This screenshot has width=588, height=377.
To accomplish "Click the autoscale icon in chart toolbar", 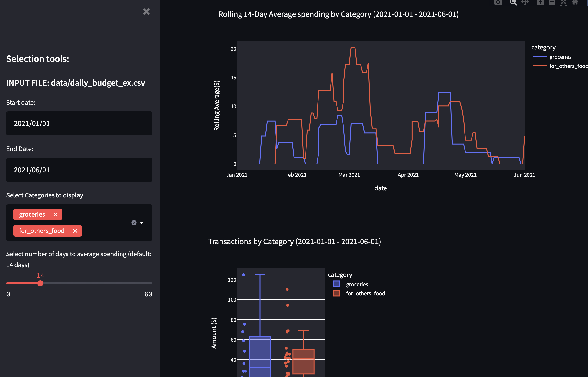I will point(563,2).
